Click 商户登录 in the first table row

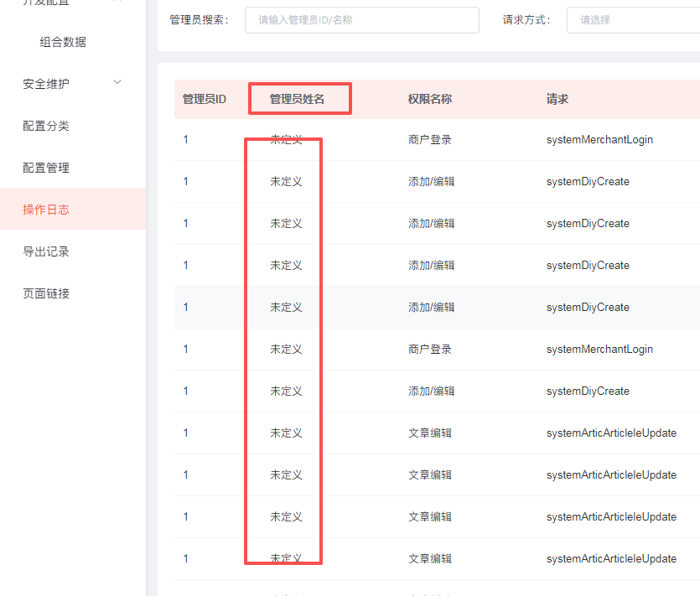pos(430,140)
